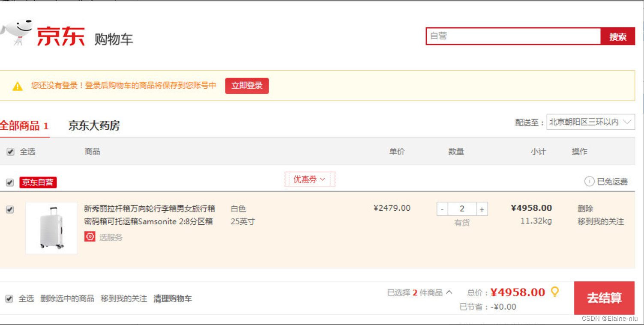Click the JD dog mascot logo
This screenshot has width=644, height=325.
pyautogui.click(x=16, y=33)
